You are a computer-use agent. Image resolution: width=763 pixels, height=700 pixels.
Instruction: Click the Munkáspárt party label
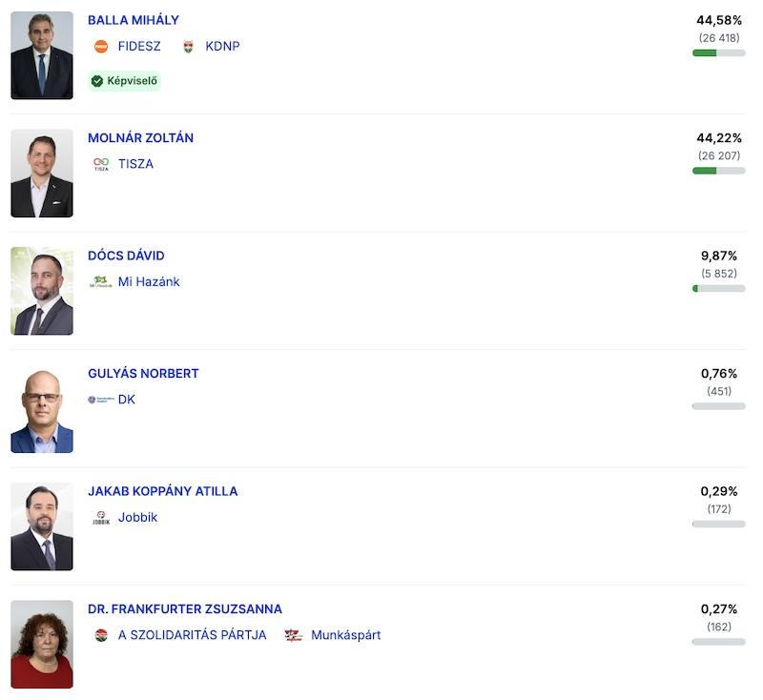pyautogui.click(x=345, y=635)
